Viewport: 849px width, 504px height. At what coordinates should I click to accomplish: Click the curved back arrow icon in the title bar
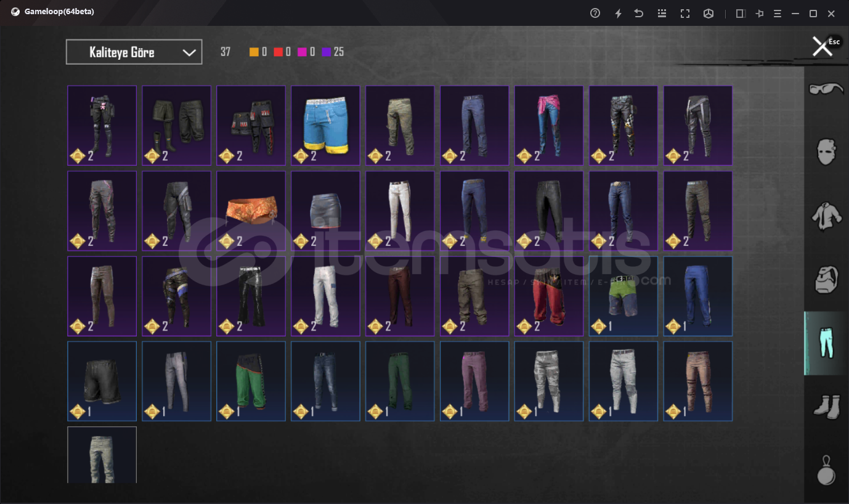coord(639,13)
